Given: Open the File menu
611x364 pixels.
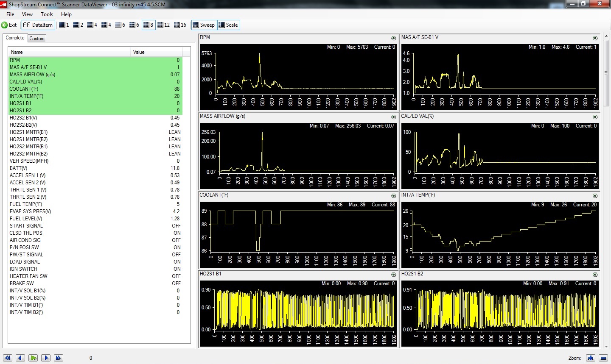Looking at the screenshot, I should pos(10,14).
